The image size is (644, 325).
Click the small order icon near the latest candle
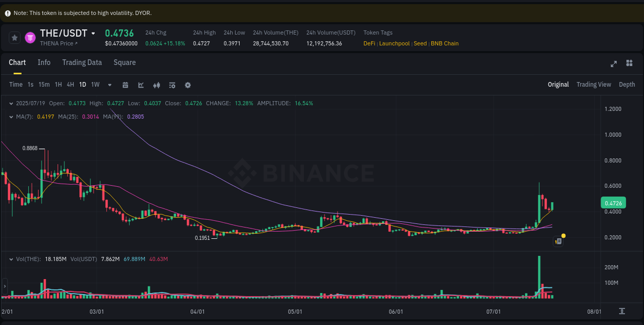pyautogui.click(x=558, y=241)
